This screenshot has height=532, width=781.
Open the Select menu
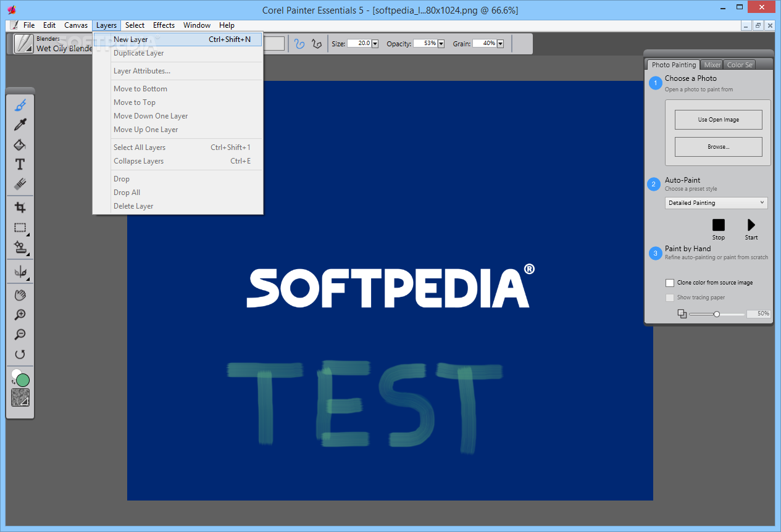coord(135,25)
